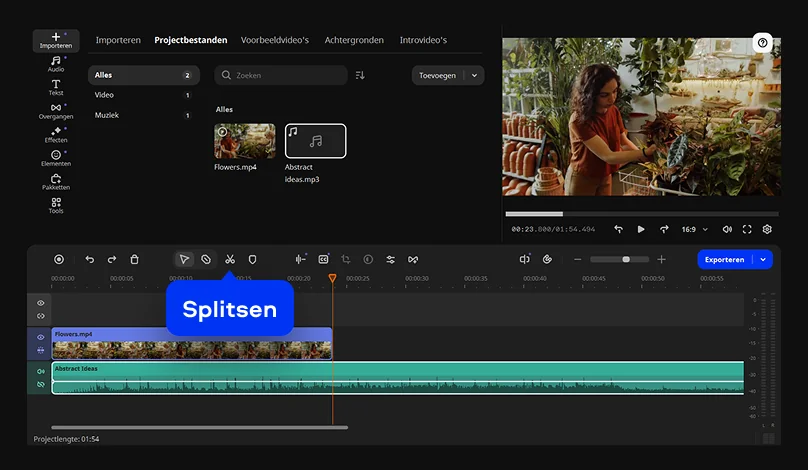Click the Splitsen scissors tool

click(x=230, y=259)
